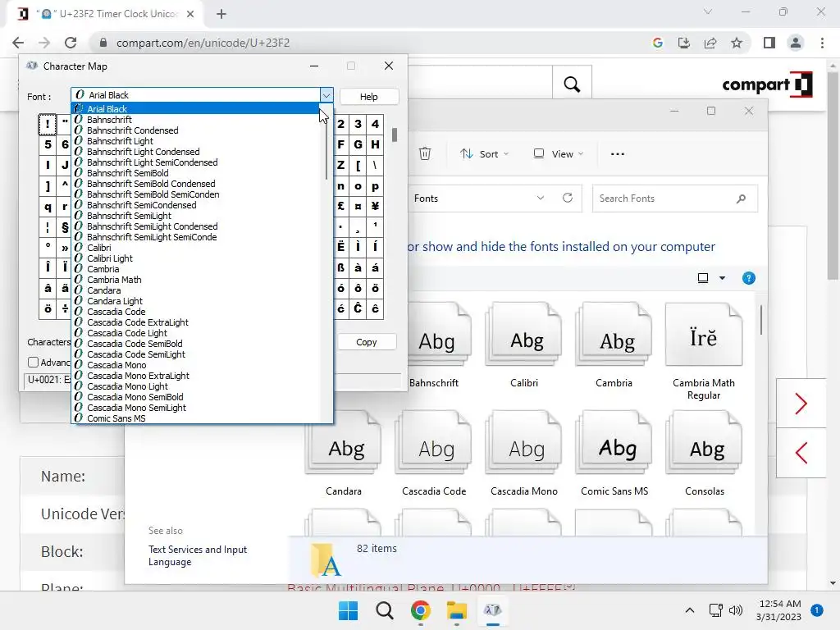This screenshot has height=630, width=840.
Task: Share this page via share icon
Action: pos(710,43)
